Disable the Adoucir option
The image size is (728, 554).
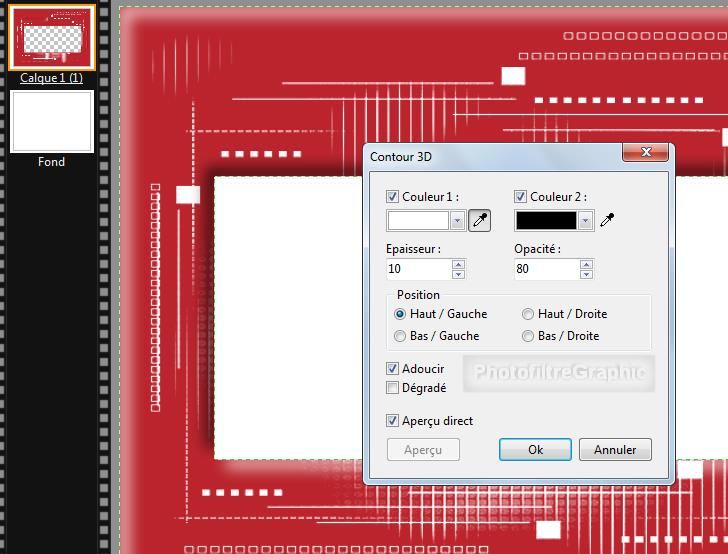point(393,369)
